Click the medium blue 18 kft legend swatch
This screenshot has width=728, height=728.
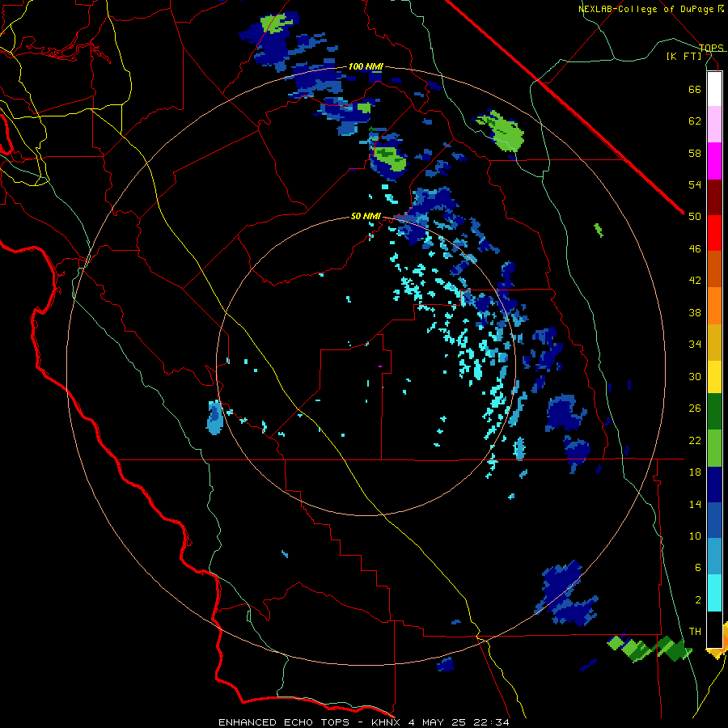coord(714,521)
